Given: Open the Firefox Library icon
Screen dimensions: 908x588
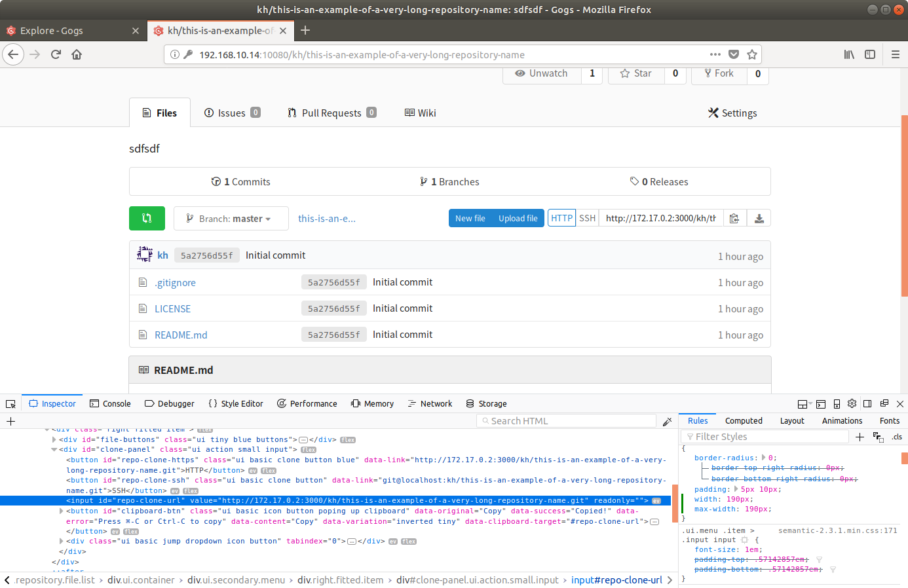Looking at the screenshot, I should pos(849,54).
